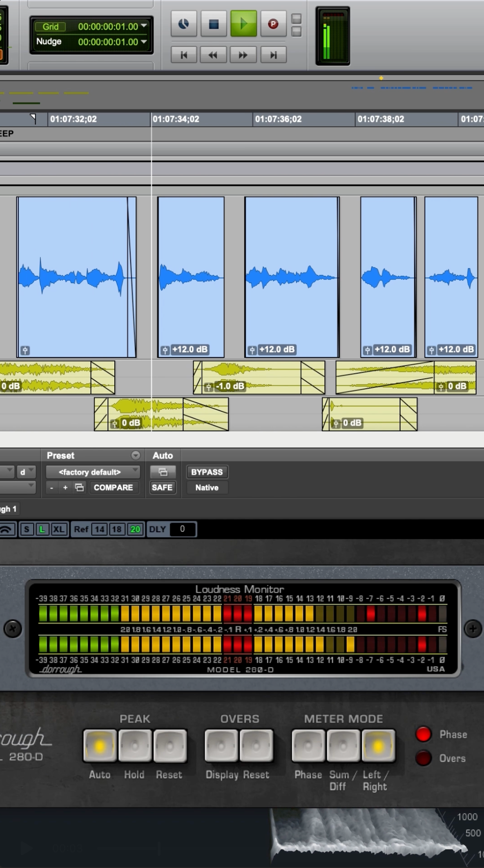Screen dimensions: 484x868
Task: Click plug-in settings select icon beside plus
Action: [x=79, y=488]
